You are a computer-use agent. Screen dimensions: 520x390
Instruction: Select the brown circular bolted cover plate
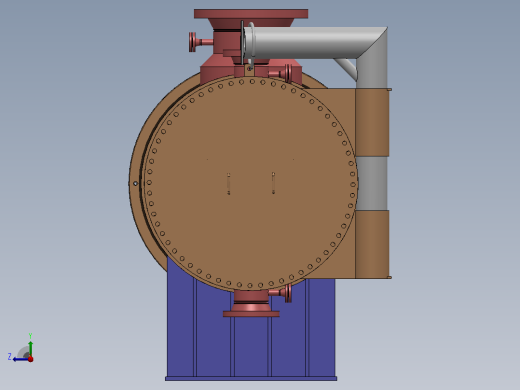[x=250, y=183]
